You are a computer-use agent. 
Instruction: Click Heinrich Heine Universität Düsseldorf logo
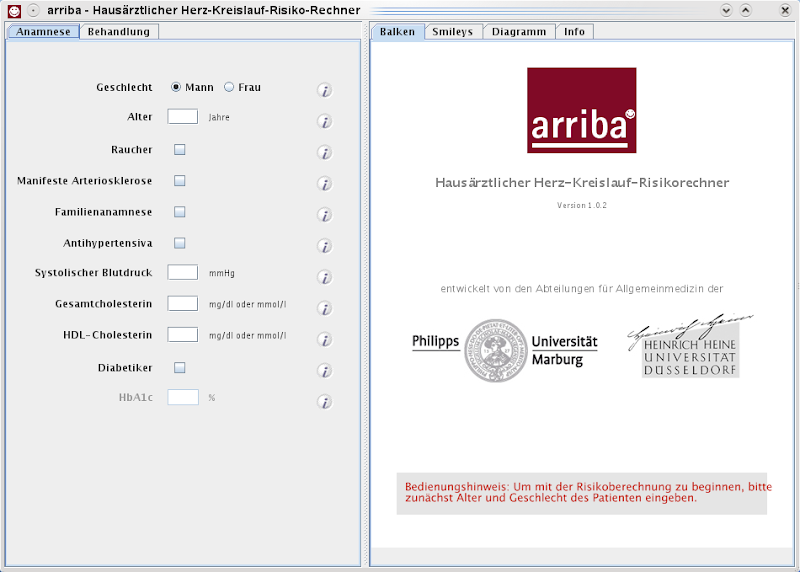pyautogui.click(x=690, y=346)
